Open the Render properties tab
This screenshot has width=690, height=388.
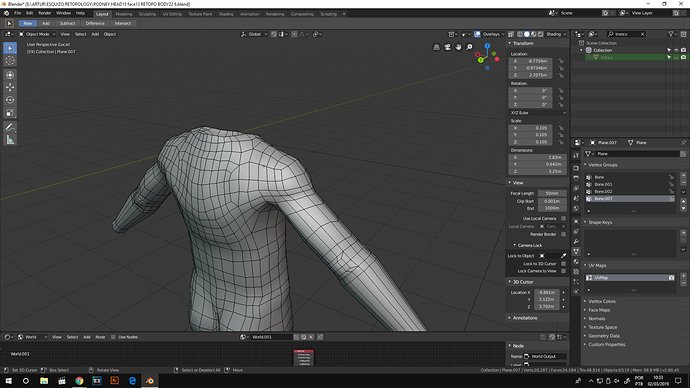(x=576, y=168)
